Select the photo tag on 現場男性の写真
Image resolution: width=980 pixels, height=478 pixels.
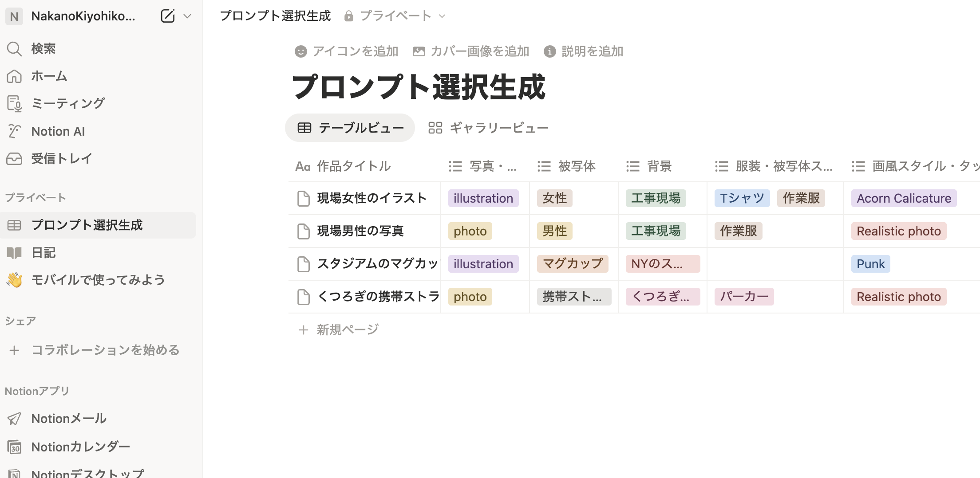[x=470, y=231]
